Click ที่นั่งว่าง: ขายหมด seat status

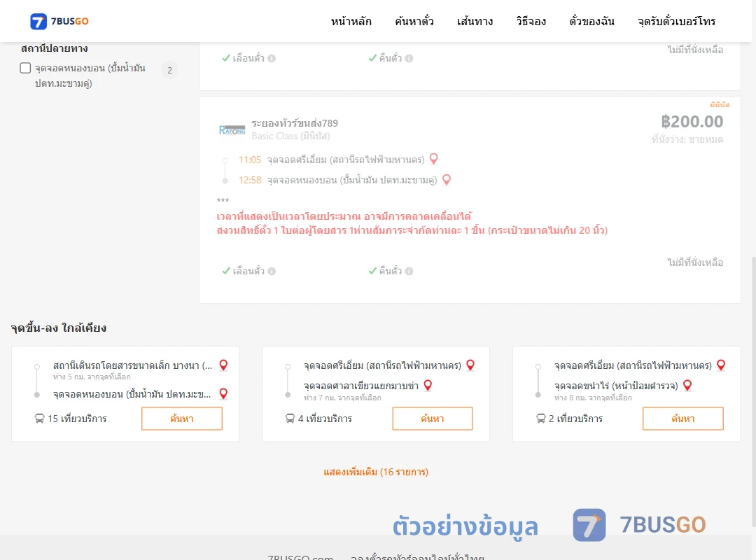pyautogui.click(x=687, y=139)
